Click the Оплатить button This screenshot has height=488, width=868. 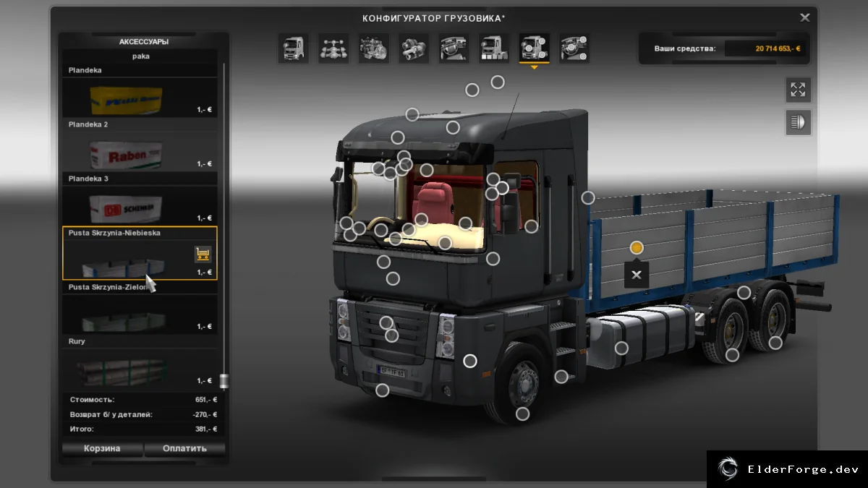coord(184,448)
